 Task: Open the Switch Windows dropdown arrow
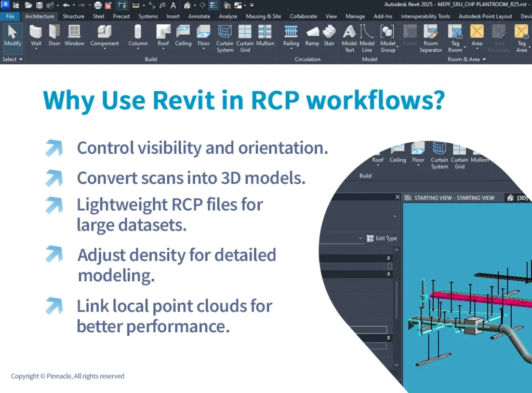pos(245,5)
